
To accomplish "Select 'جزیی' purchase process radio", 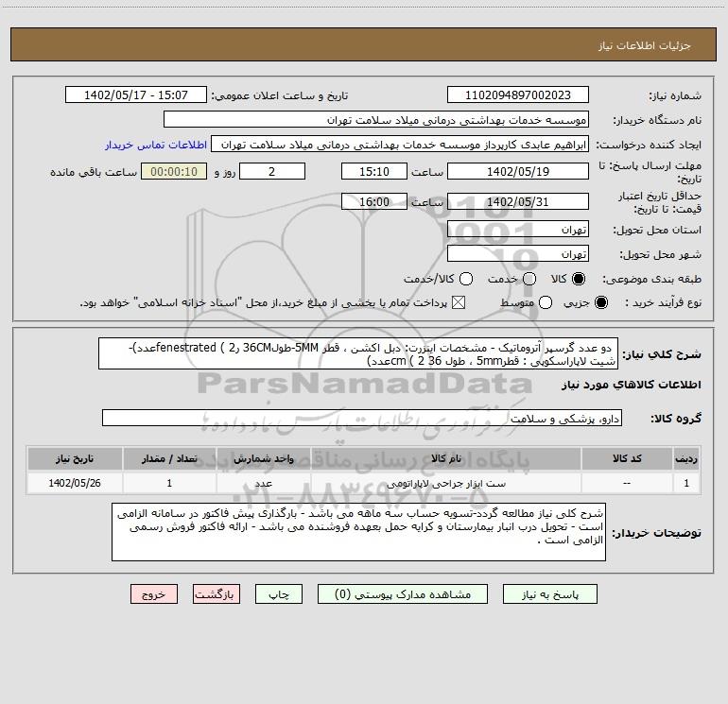I will [x=604, y=302].
